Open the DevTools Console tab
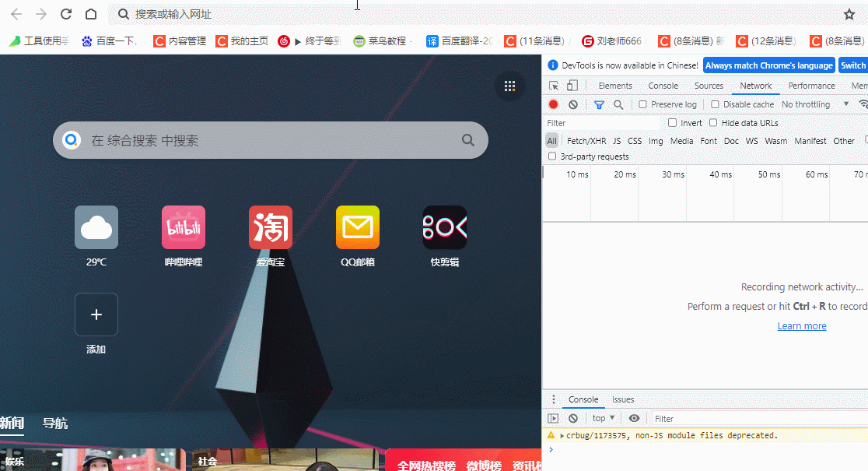 pyautogui.click(x=663, y=86)
